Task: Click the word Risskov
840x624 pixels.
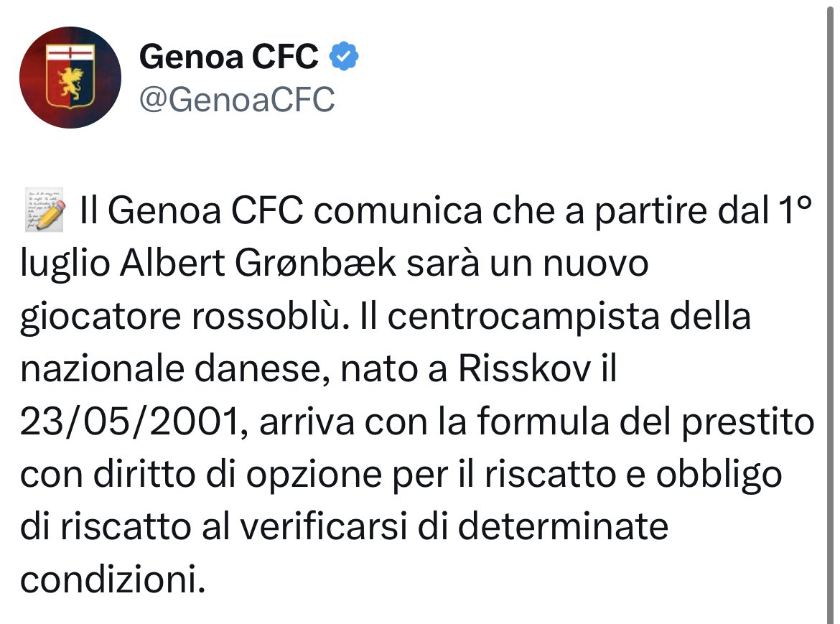Action: pos(524,369)
